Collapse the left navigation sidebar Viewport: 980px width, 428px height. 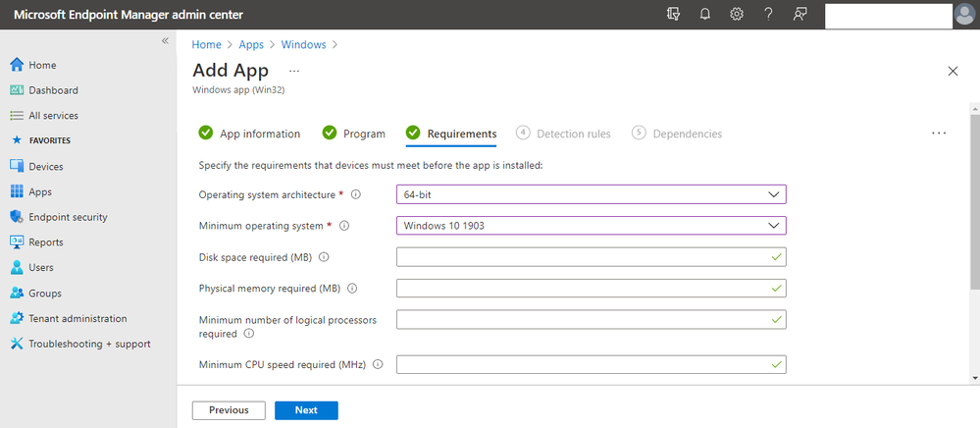coord(165,40)
